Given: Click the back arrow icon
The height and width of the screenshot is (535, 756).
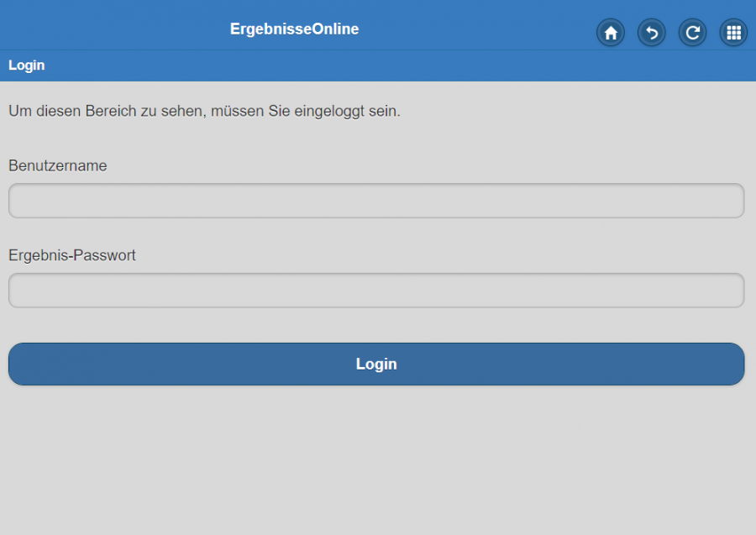Looking at the screenshot, I should pos(652,33).
